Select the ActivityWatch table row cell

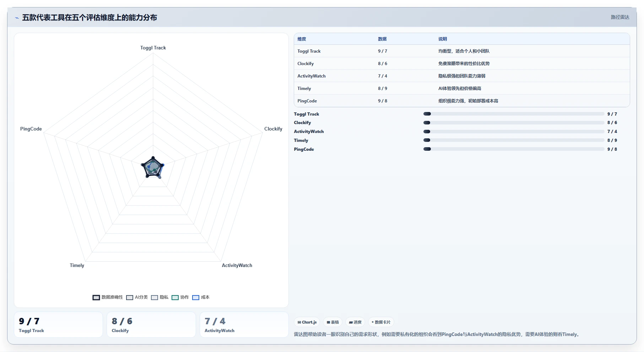(x=312, y=76)
